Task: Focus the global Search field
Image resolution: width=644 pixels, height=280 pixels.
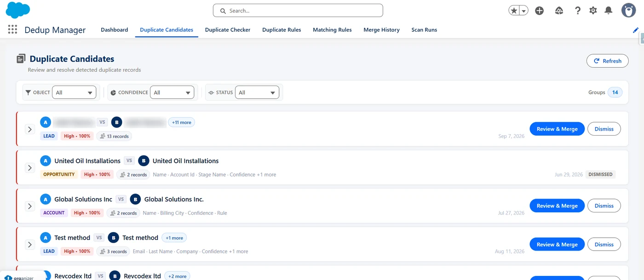Action: pyautogui.click(x=298, y=11)
